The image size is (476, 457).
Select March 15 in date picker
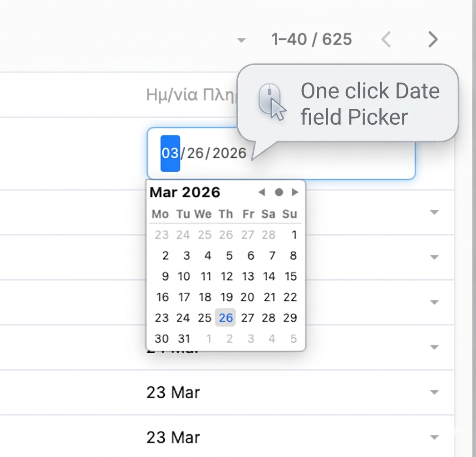point(290,277)
